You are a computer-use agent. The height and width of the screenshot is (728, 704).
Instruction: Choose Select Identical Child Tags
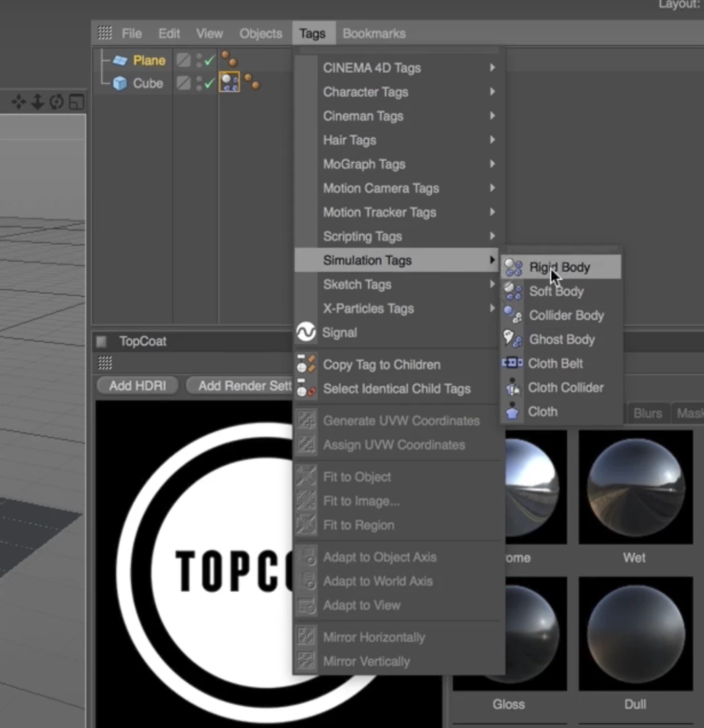pyautogui.click(x=397, y=389)
